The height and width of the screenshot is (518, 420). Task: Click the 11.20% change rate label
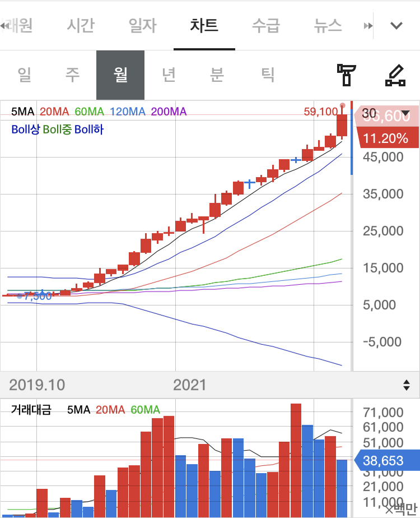(x=386, y=138)
